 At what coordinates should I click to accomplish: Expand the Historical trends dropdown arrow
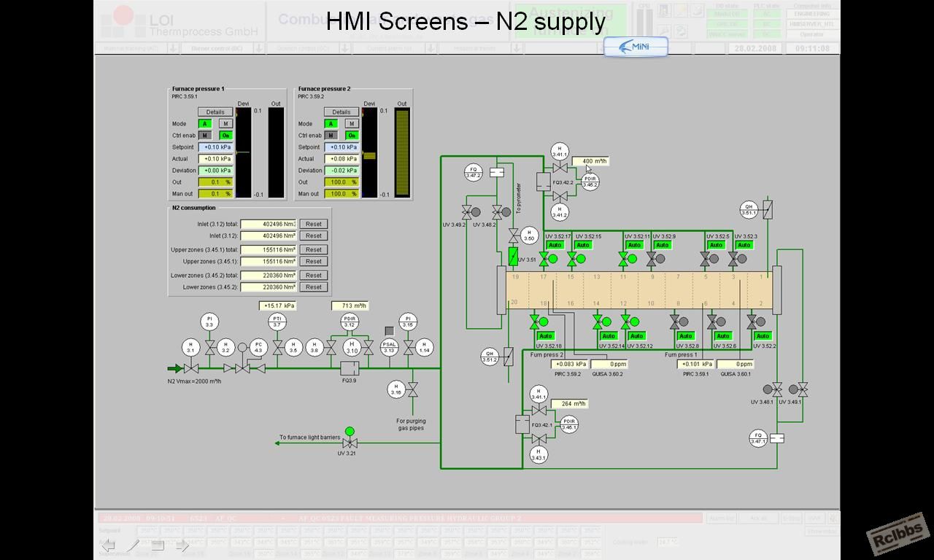click(516, 48)
